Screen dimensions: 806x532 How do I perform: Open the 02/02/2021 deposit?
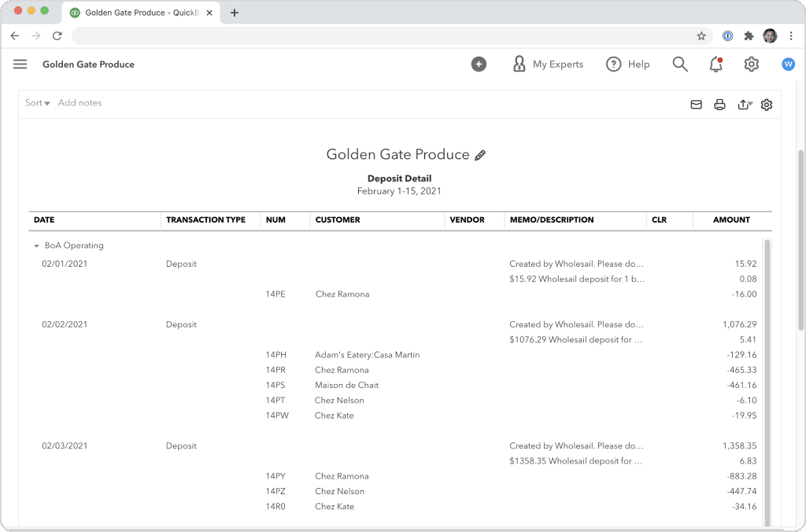65,325
